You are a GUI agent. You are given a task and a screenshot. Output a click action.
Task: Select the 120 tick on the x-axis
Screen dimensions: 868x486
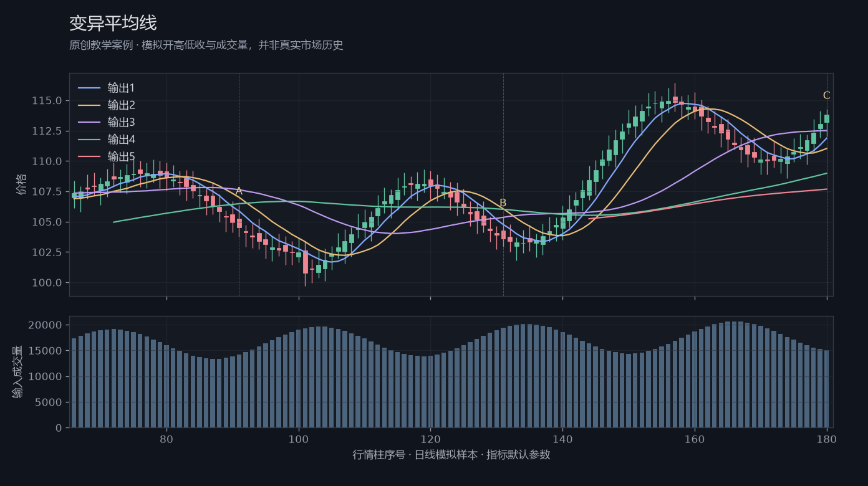pyautogui.click(x=430, y=439)
